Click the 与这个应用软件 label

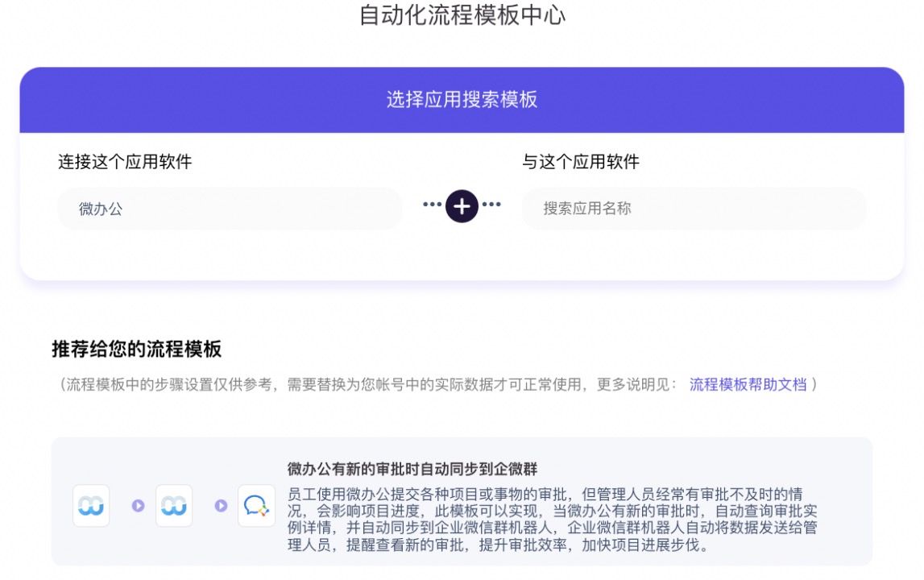[581, 162]
